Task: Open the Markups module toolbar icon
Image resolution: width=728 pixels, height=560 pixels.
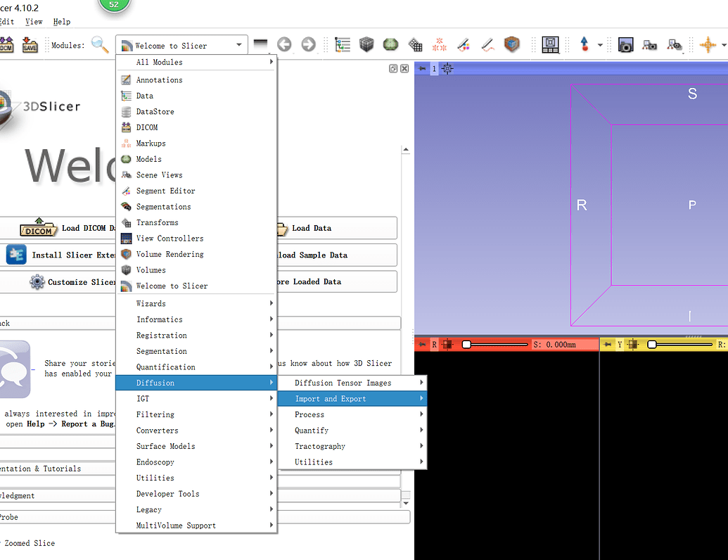Action: coord(439,44)
